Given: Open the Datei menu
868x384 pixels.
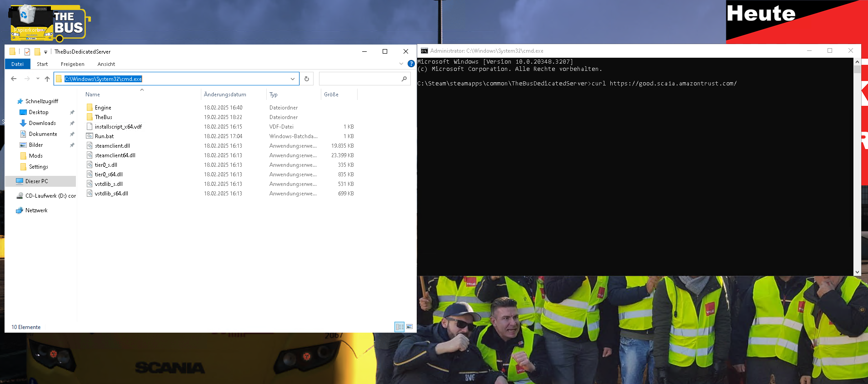Looking at the screenshot, I should (x=17, y=64).
